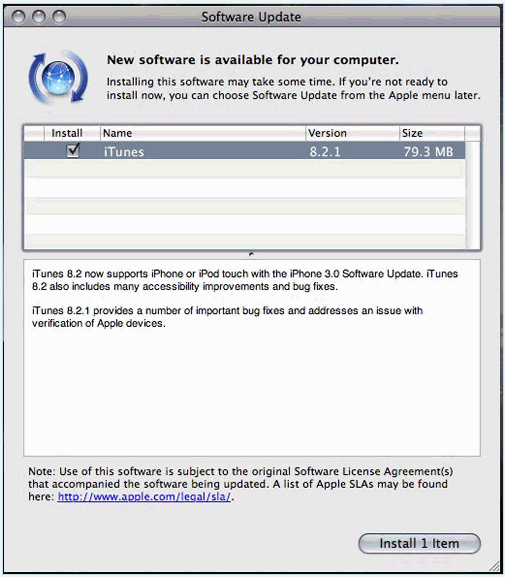Screen dimensions: 505x577
Task: Click the Install column header
Action: 72,133
